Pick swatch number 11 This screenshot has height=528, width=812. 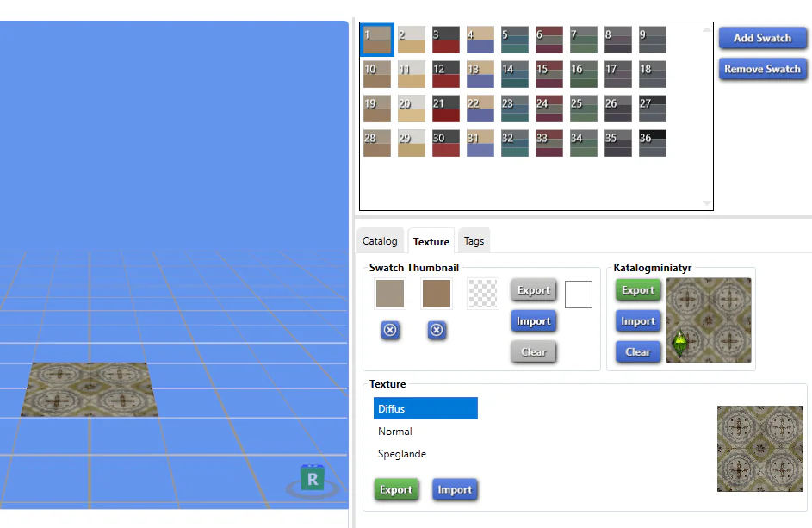412,74
